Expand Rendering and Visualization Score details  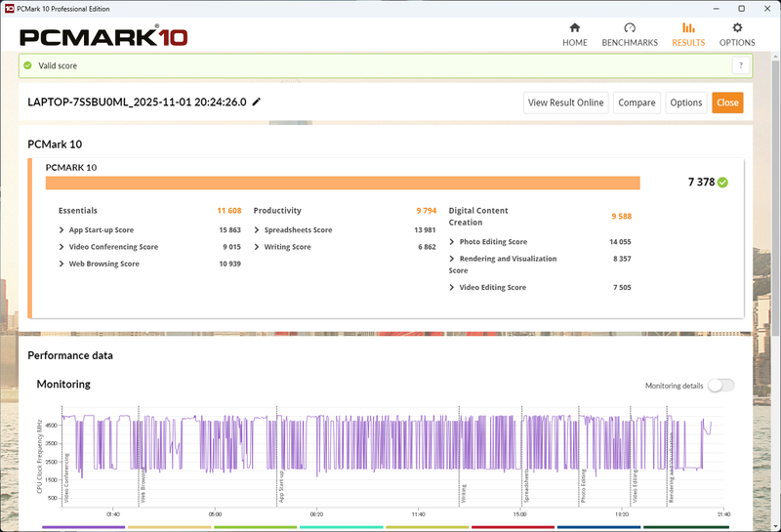452,259
